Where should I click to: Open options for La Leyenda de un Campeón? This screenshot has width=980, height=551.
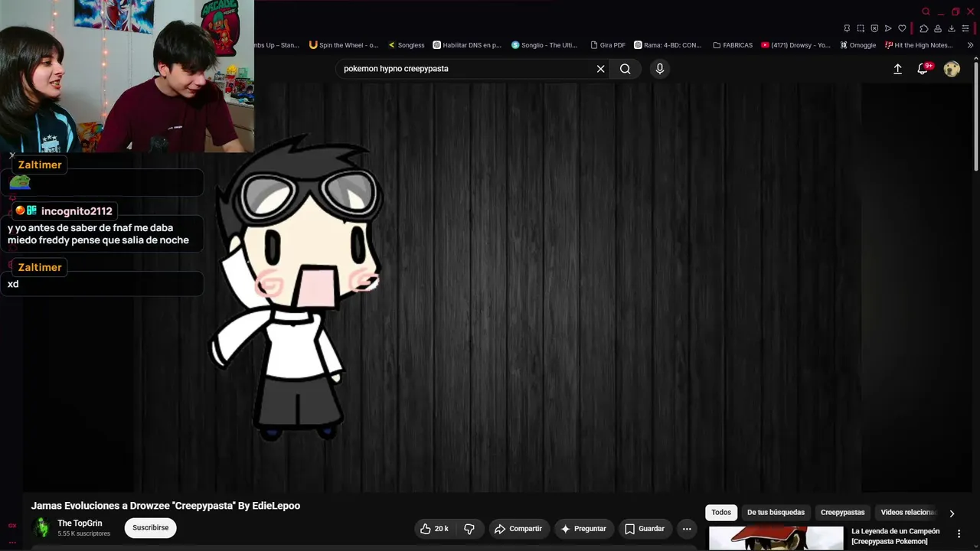point(959,534)
